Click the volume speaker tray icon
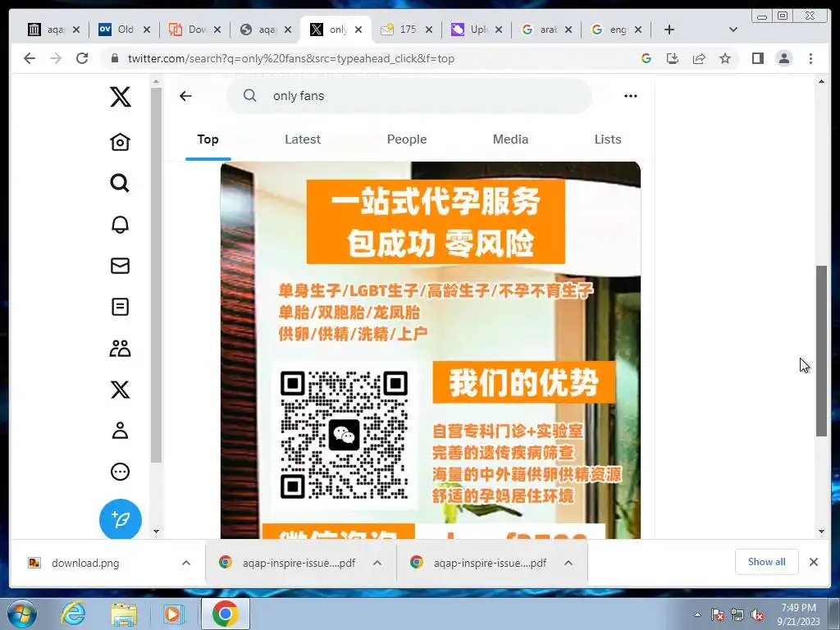The height and width of the screenshot is (630, 840). tap(757, 615)
